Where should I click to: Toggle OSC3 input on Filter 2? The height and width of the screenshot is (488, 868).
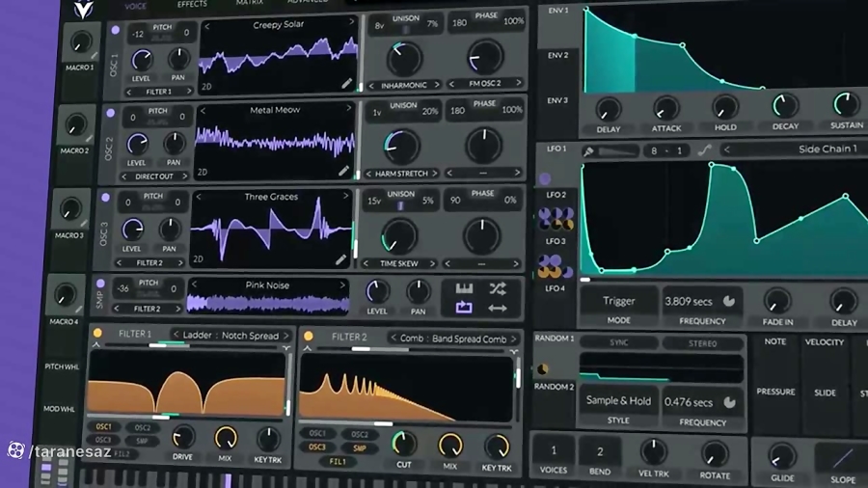pos(317,447)
